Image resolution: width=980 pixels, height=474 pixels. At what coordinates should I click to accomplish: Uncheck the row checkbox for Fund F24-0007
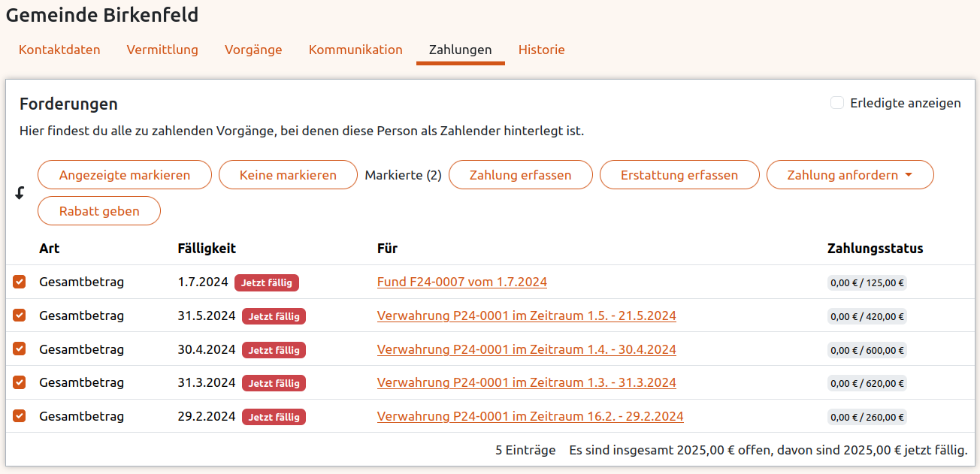(x=19, y=282)
